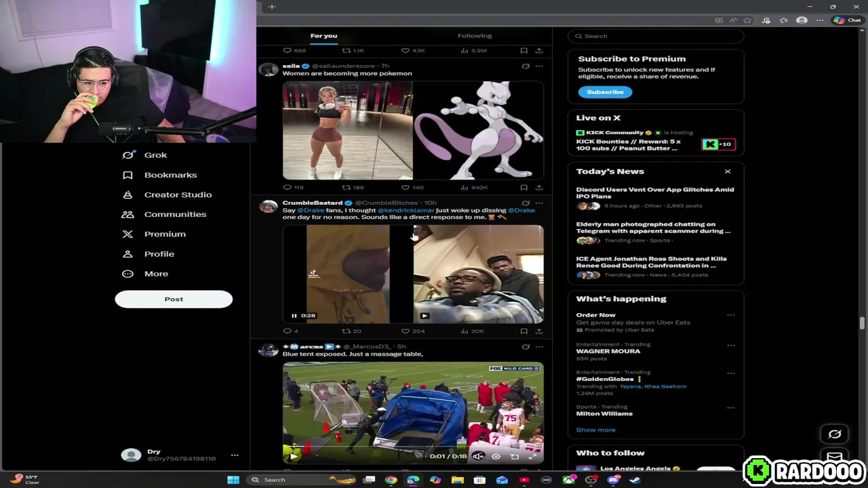Share saila's Pokemon post
Image resolution: width=868 pixels, height=488 pixels.
pos(539,187)
